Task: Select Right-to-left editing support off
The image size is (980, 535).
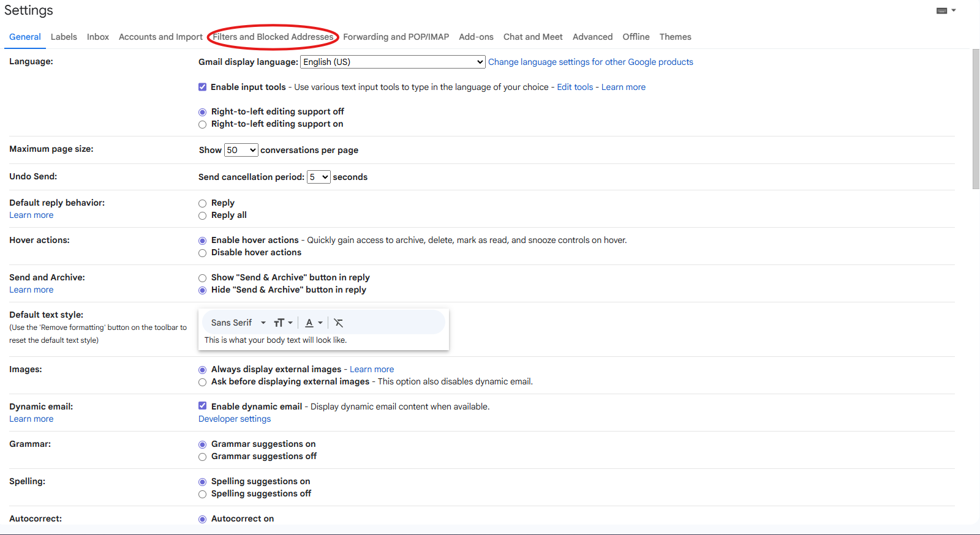Action: 202,112
